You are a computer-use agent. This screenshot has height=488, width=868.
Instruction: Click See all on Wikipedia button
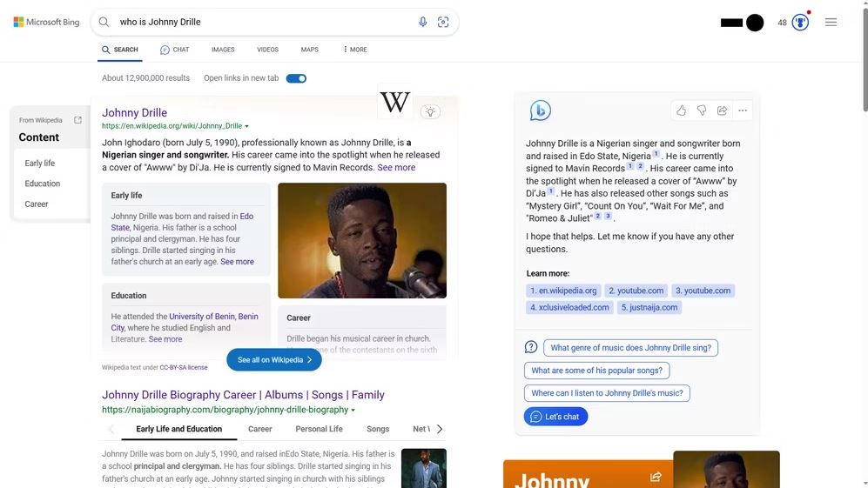pos(274,359)
